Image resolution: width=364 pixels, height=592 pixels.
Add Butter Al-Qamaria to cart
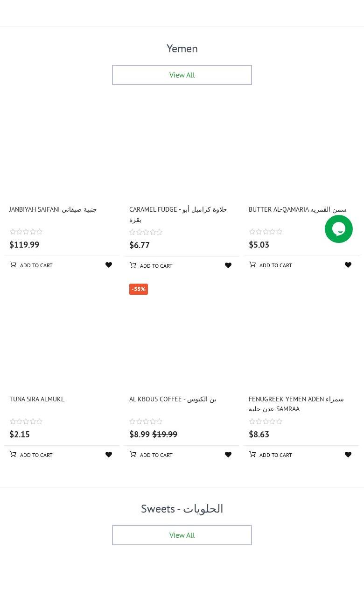pyautogui.click(x=271, y=265)
